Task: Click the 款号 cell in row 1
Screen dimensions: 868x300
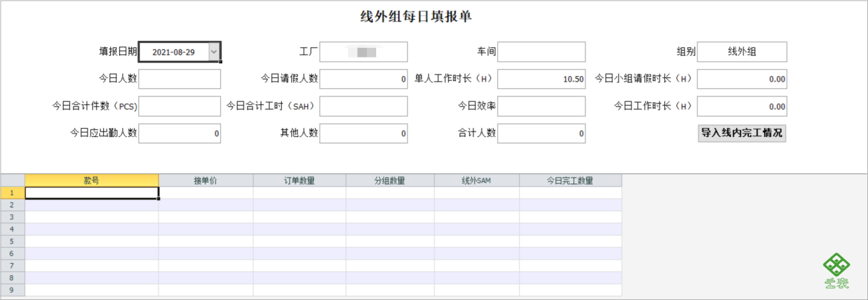Action: pyautogui.click(x=92, y=193)
